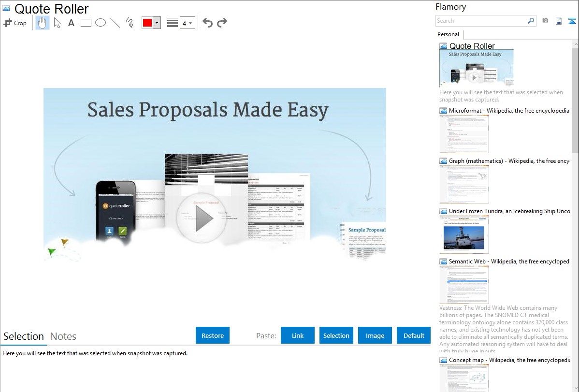Select the Semantic Web entry title
Image resolution: width=579 pixels, height=392 pixels.
click(509, 261)
